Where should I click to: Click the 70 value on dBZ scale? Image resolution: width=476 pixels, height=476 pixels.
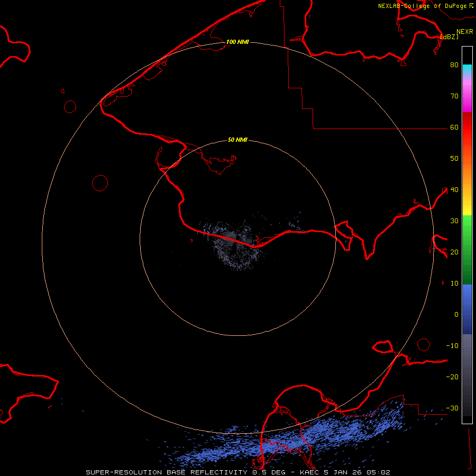(454, 96)
